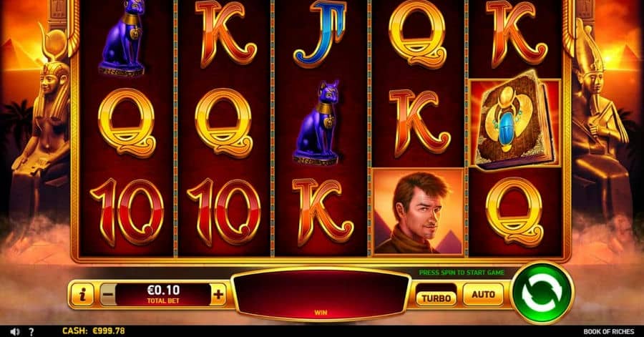Click the Q symbol below the scarab book
The width and height of the screenshot is (644, 337).
pyautogui.click(x=514, y=213)
